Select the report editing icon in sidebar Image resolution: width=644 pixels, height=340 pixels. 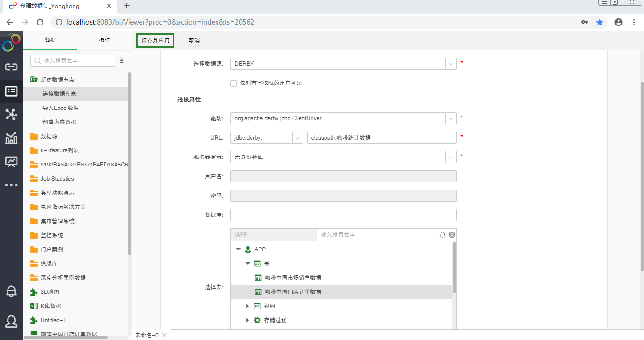[x=10, y=161]
